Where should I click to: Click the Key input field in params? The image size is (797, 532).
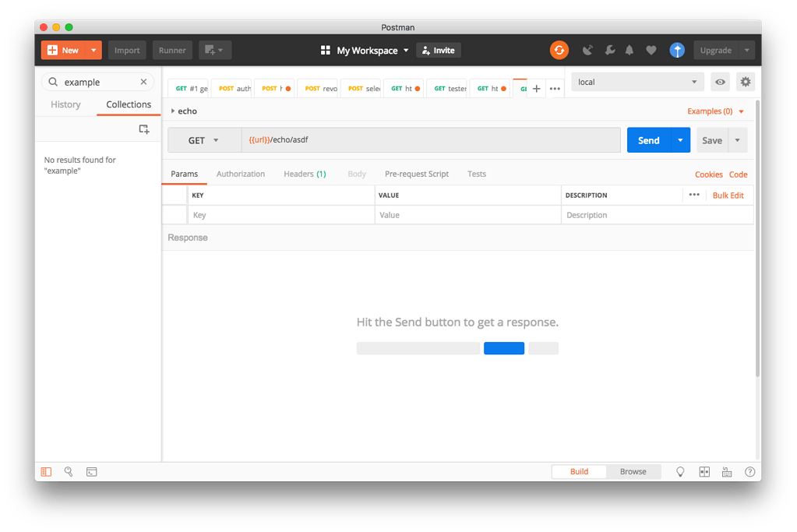pyautogui.click(x=281, y=215)
